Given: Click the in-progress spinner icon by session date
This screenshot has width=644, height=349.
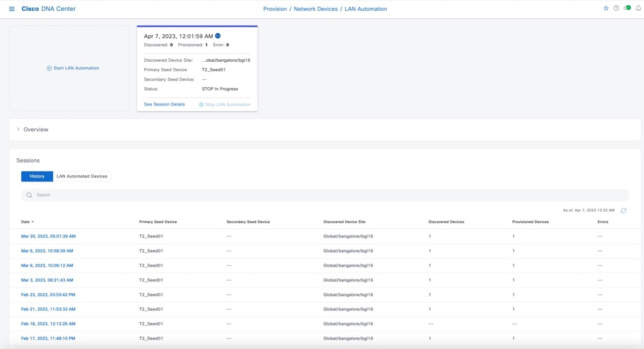Looking at the screenshot, I should click(218, 36).
